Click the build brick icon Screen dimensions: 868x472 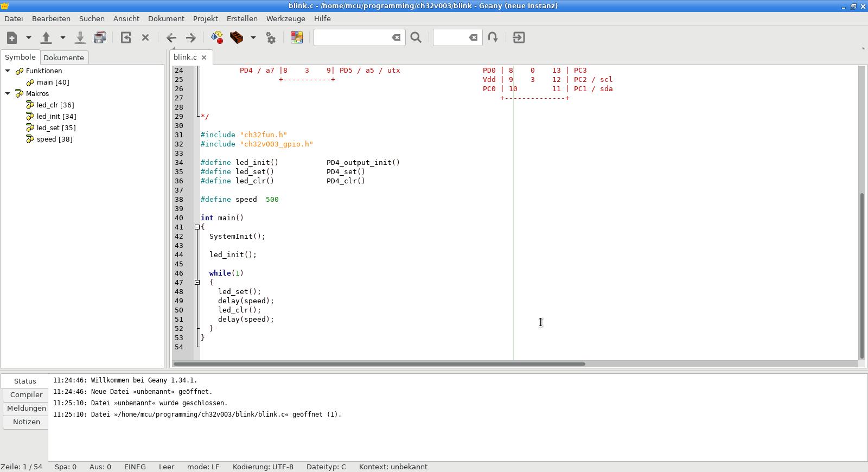coord(237,37)
